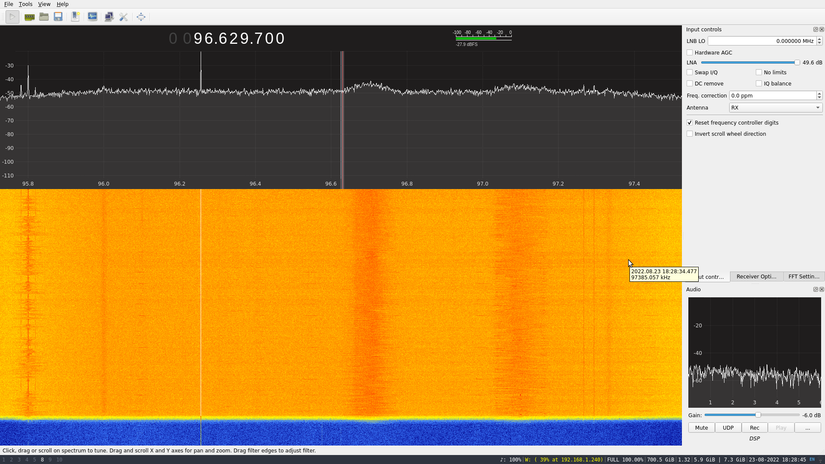Click the volume 100% indicator in bottom bar
Viewport: 825px width, 464px height.
(511, 460)
